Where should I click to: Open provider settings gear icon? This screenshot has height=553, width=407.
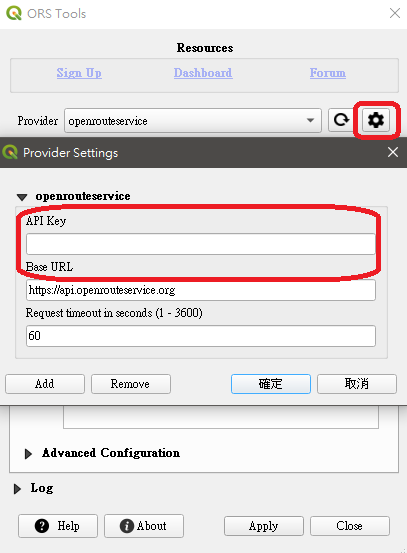[376, 120]
